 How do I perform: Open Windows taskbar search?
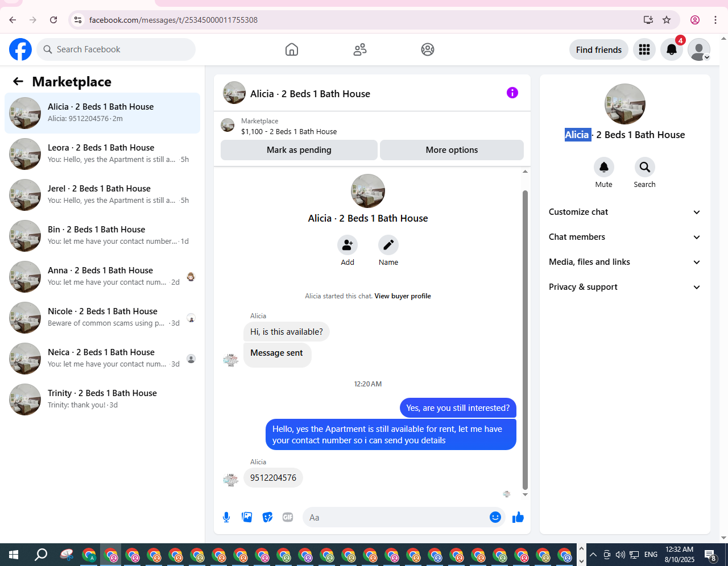click(41, 555)
